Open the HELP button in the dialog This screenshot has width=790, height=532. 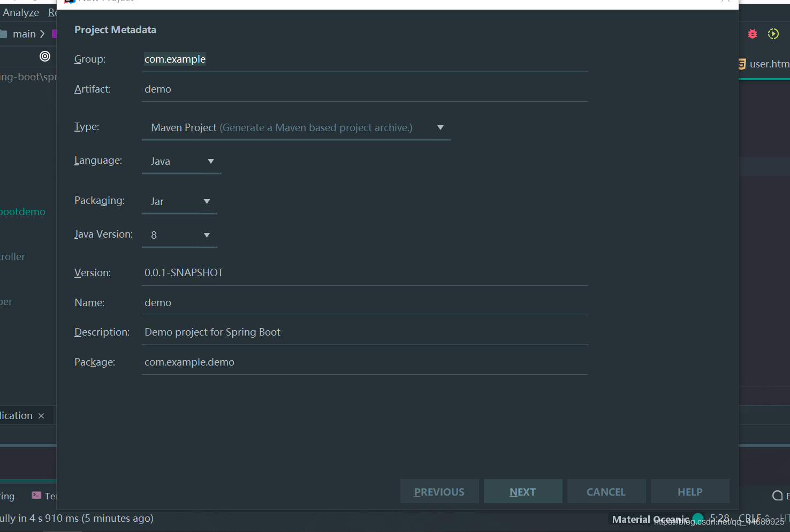690,491
